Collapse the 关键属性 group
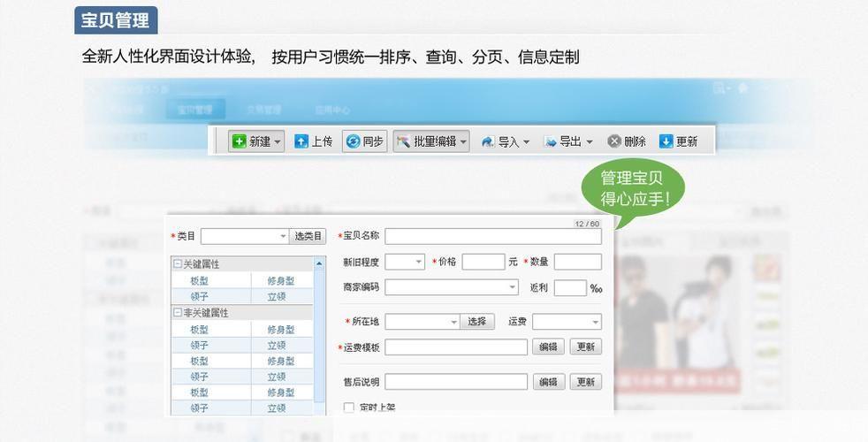The image size is (868, 442). click(x=178, y=264)
